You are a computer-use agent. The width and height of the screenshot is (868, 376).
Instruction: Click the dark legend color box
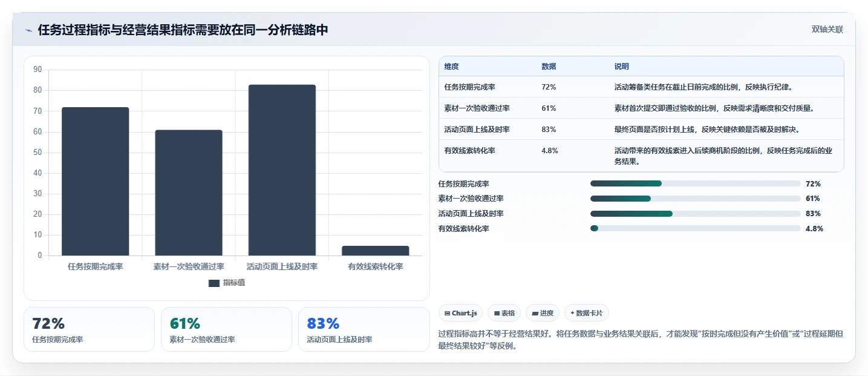(x=214, y=283)
